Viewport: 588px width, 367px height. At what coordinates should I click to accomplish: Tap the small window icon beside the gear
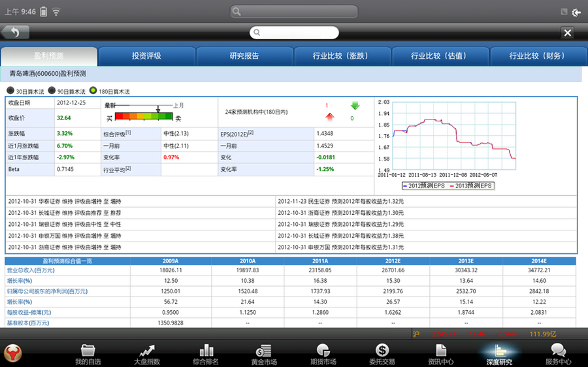(564, 12)
